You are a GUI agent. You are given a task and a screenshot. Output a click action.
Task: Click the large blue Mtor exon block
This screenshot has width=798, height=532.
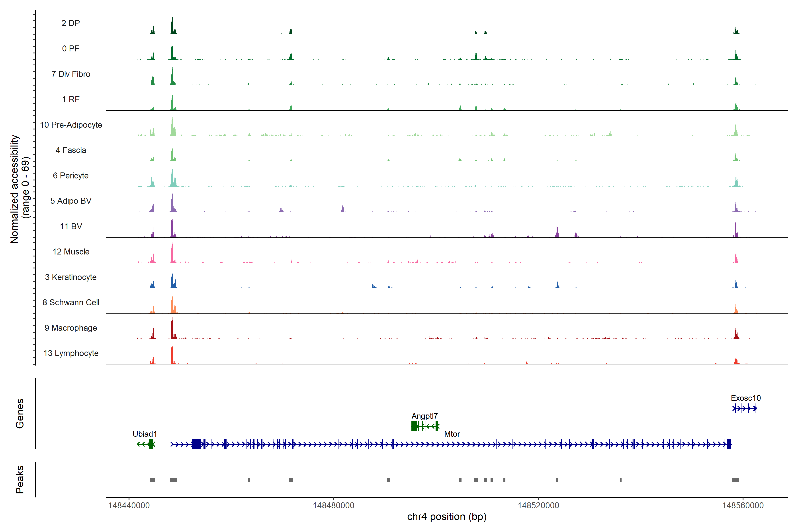coord(196,444)
